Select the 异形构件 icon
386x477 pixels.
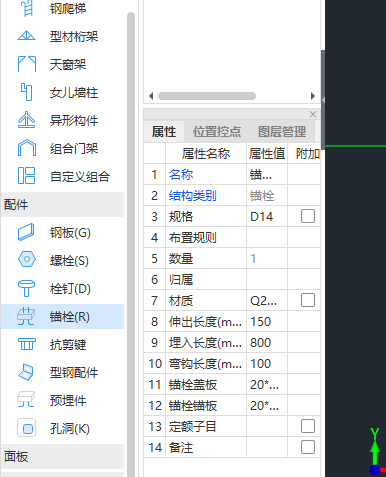click(27, 120)
